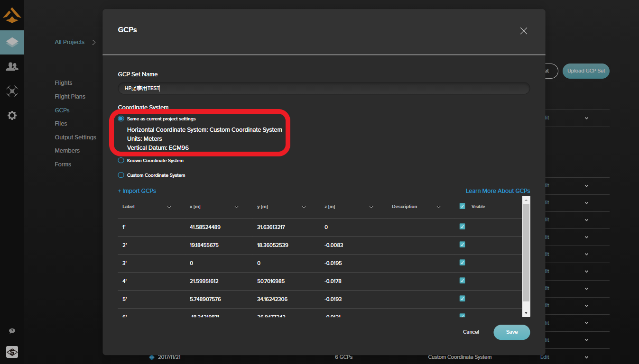Click + Import GCPs link

[x=137, y=191]
